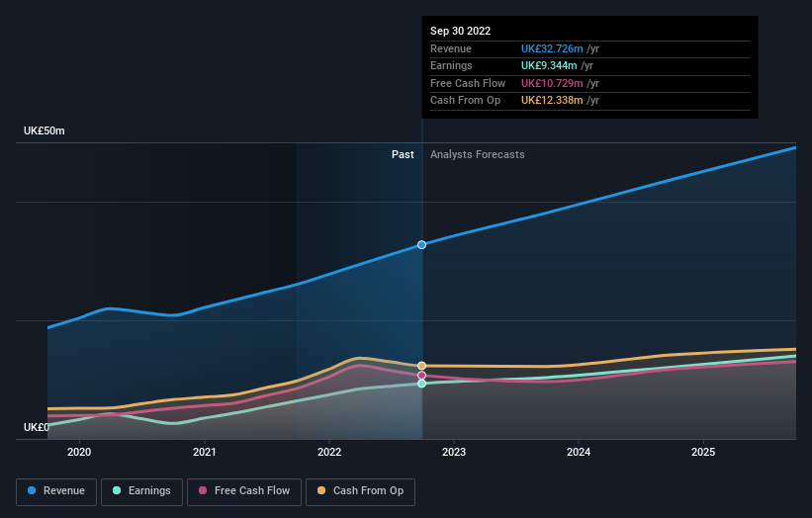This screenshot has height=518, width=812.
Task: Click the Cash From Op label in tooltip
Action: pos(466,101)
